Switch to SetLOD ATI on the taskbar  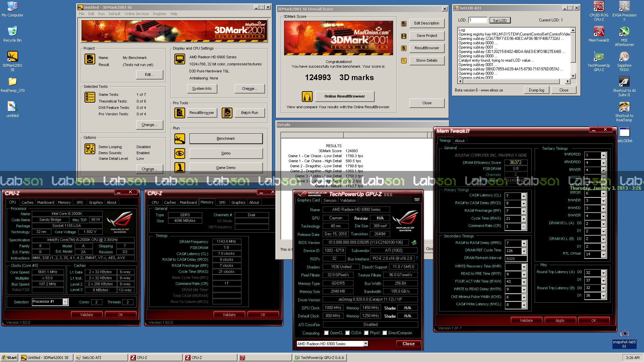[101, 358]
